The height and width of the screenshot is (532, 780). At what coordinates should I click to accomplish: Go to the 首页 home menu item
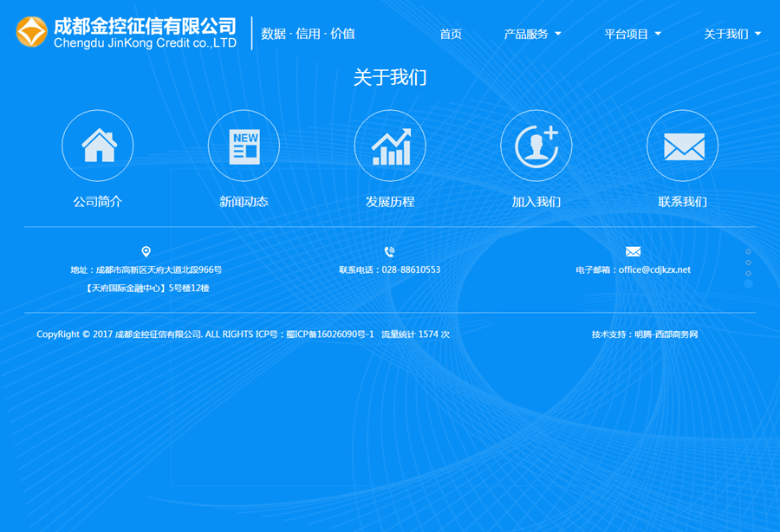451,35
